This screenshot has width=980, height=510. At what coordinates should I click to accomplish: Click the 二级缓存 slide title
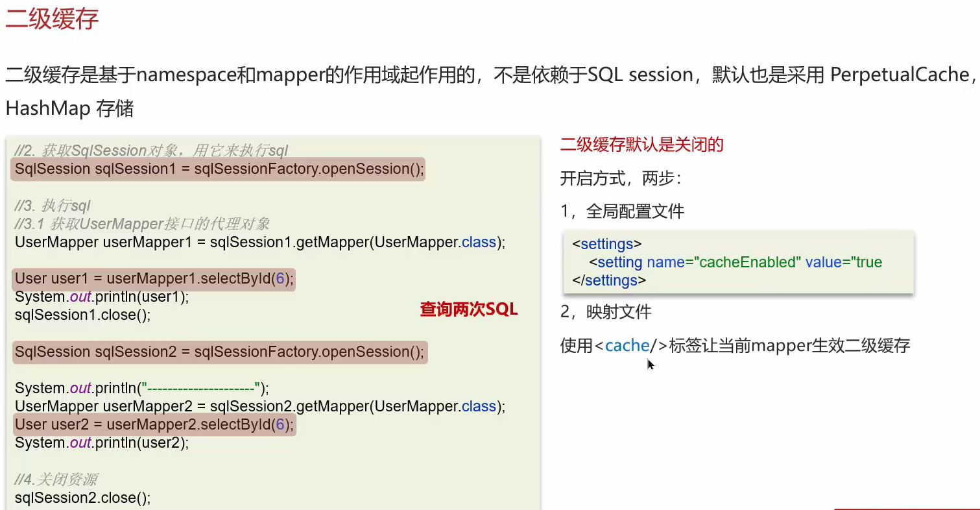click(52, 19)
